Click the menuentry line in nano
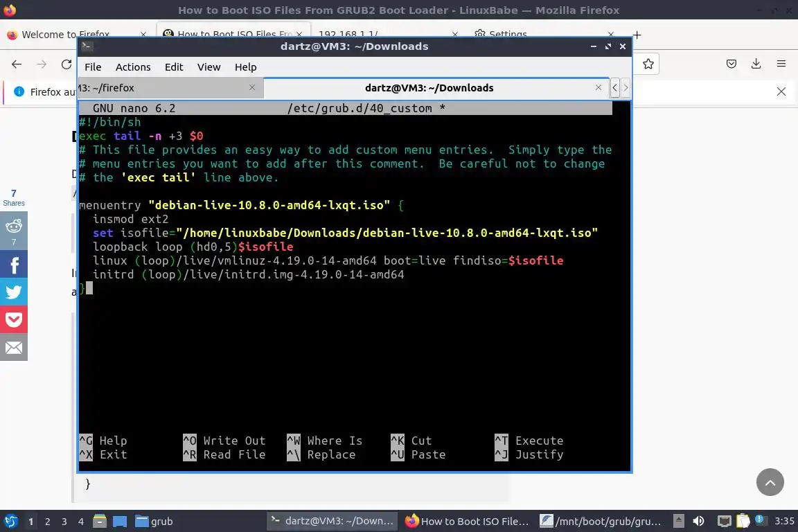The width and height of the screenshot is (798, 532). pyautogui.click(x=241, y=205)
